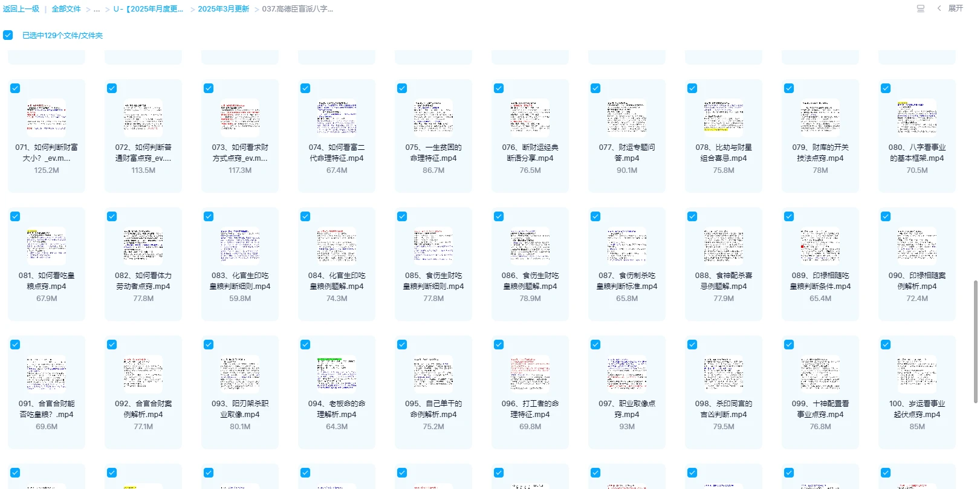Open video thumbnail of 084、化官生印吃皇粮例题解
Viewport: 980px width, 489px height.
click(337, 245)
